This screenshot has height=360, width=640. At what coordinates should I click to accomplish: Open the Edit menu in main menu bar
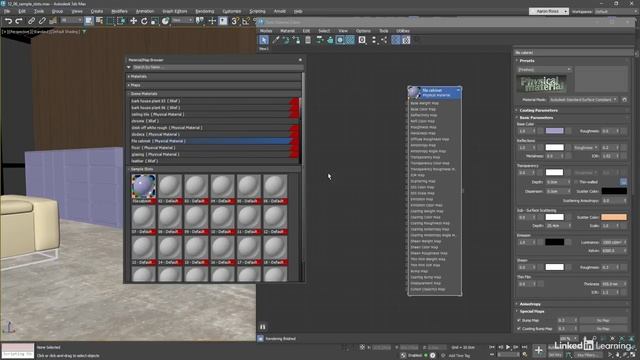coord(22,11)
